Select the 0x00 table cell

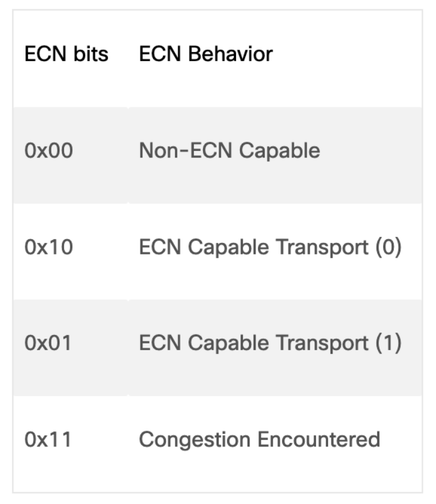[48, 150]
